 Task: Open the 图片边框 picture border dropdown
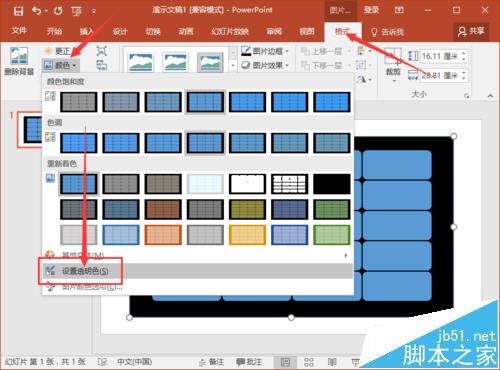tap(265, 51)
